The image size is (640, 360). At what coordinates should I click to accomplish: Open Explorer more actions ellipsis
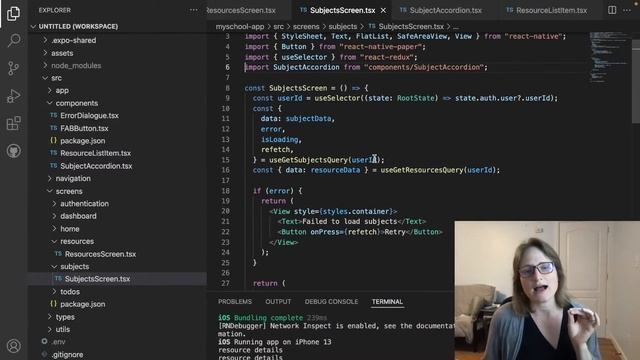coord(193,10)
